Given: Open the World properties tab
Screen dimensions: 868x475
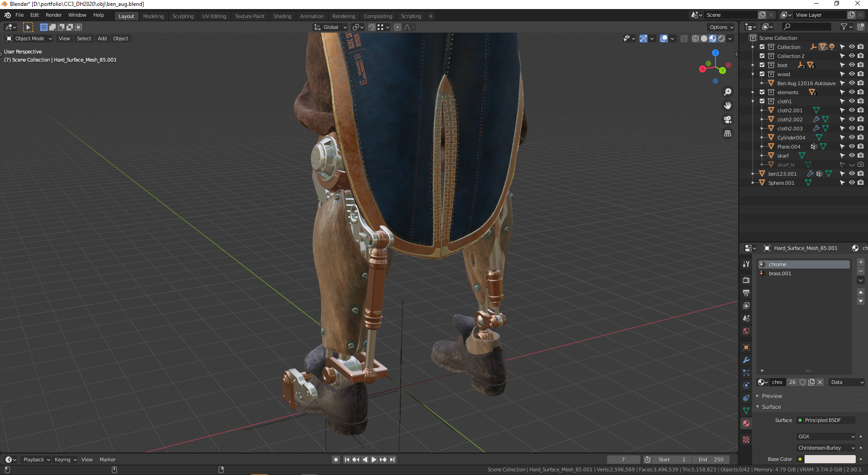Looking at the screenshot, I should (x=746, y=331).
